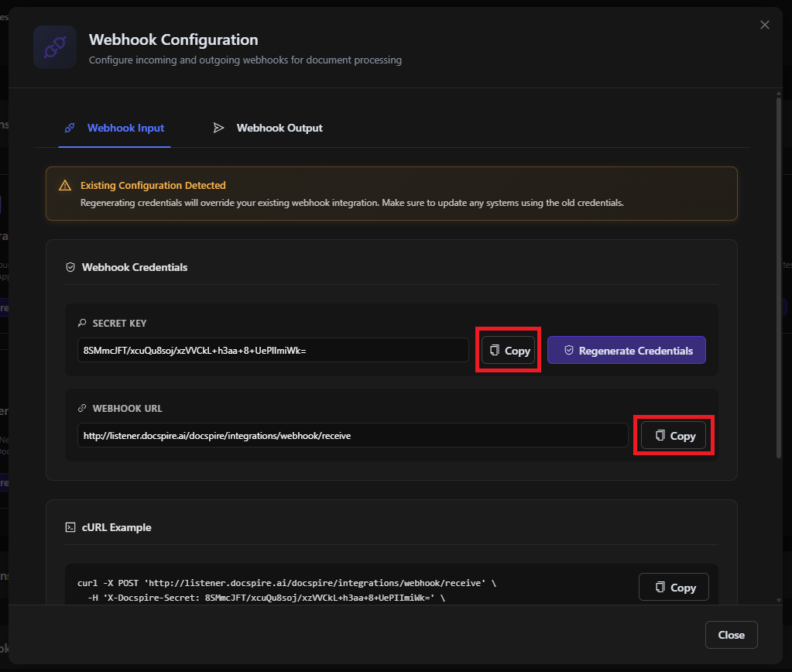Close the dialog with the top-right X
The width and height of the screenshot is (792, 672).
click(x=765, y=25)
